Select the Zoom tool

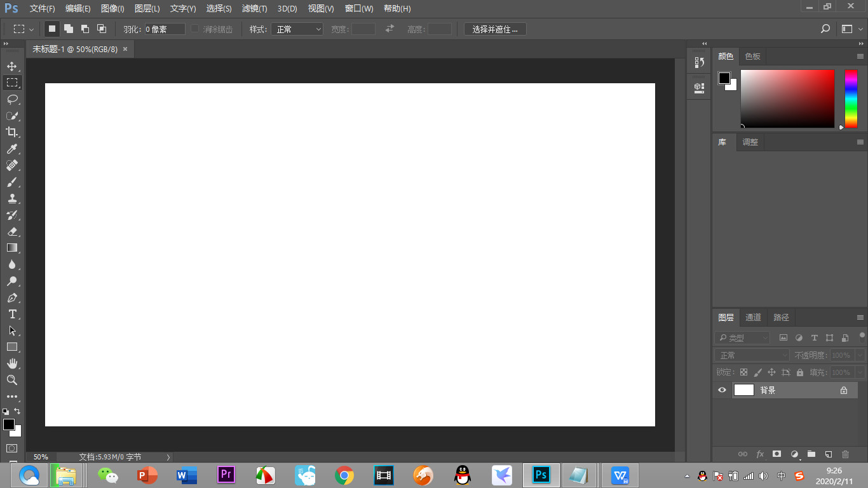(x=12, y=380)
